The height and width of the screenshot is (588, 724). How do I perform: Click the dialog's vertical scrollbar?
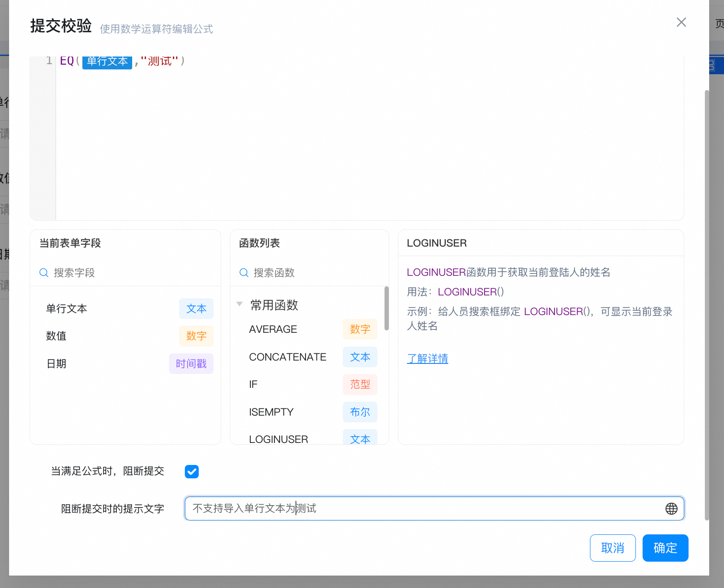[707, 305]
